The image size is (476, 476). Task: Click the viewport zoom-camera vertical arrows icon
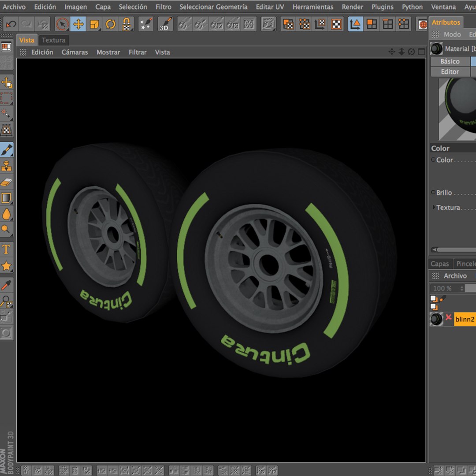[402, 52]
